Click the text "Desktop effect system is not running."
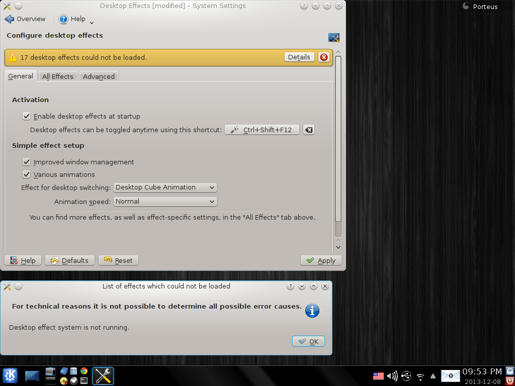Screen dimensions: 515x386 coord(69,327)
